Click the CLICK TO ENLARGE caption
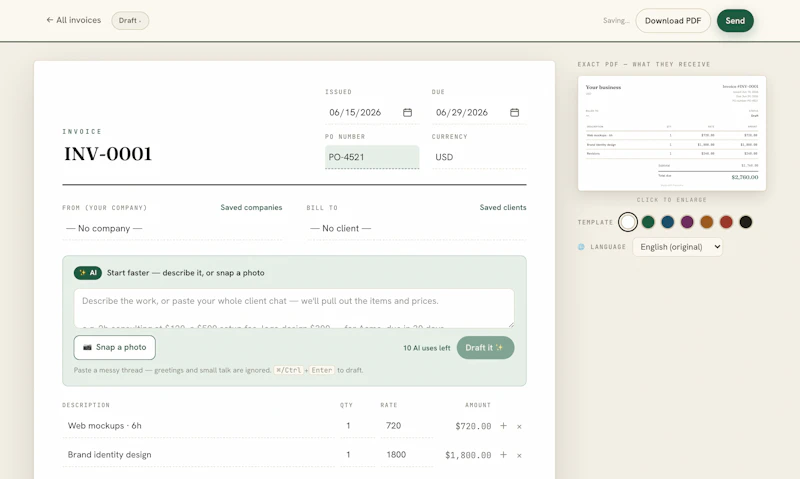 [671, 200]
